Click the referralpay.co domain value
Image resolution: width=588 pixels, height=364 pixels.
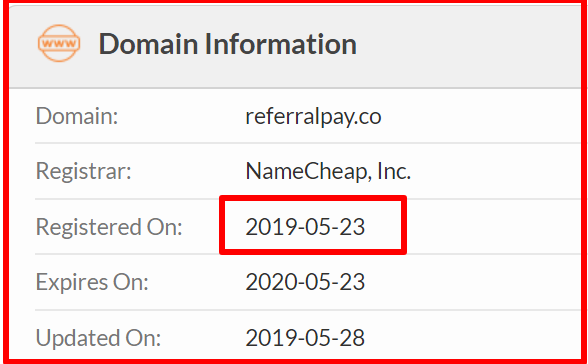pyautogui.click(x=313, y=116)
